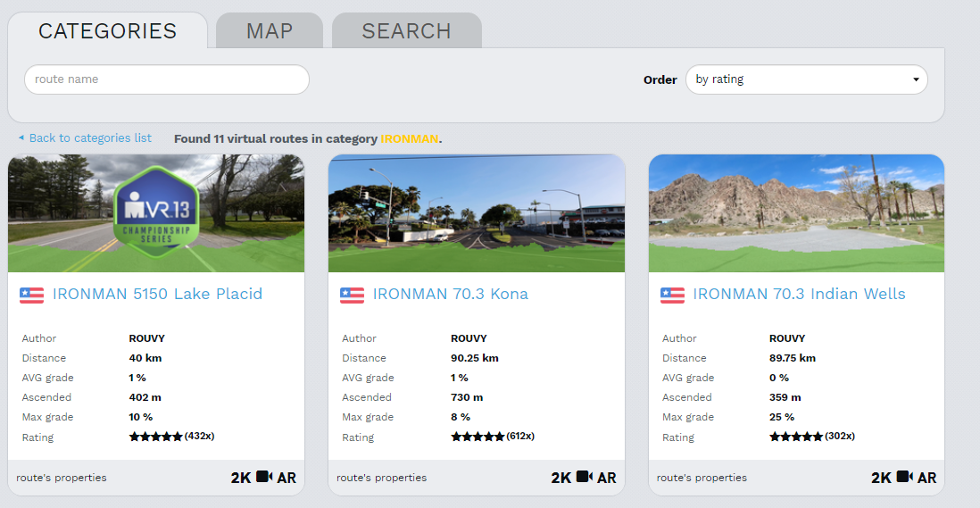Viewport: 980px width, 508px height.
Task: Click route's properties on Indian Wells card
Action: (x=702, y=478)
